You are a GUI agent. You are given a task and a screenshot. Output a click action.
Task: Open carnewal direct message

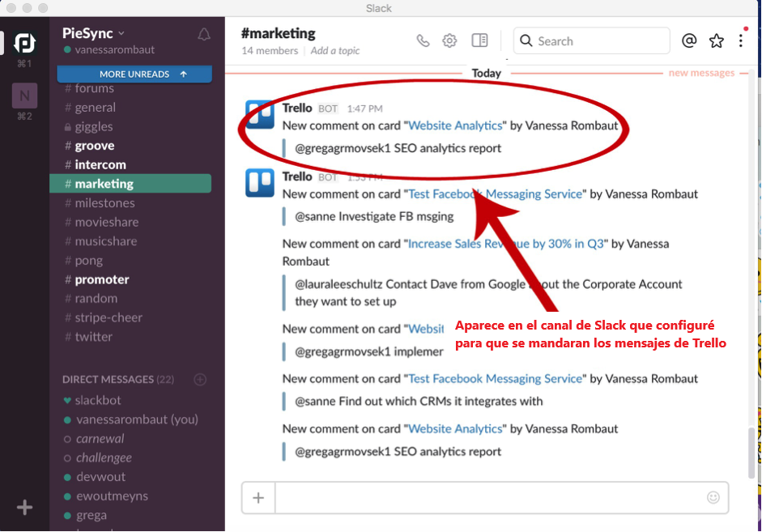(94, 439)
